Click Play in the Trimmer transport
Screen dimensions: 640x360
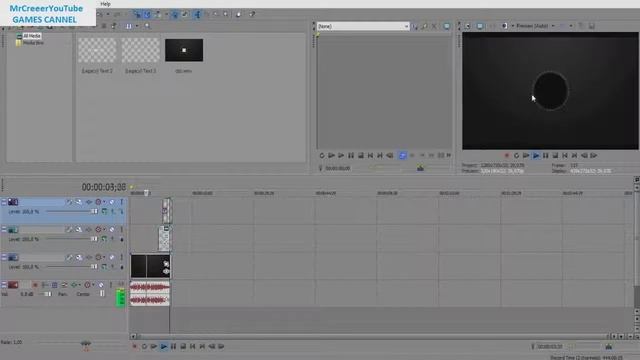click(x=341, y=156)
